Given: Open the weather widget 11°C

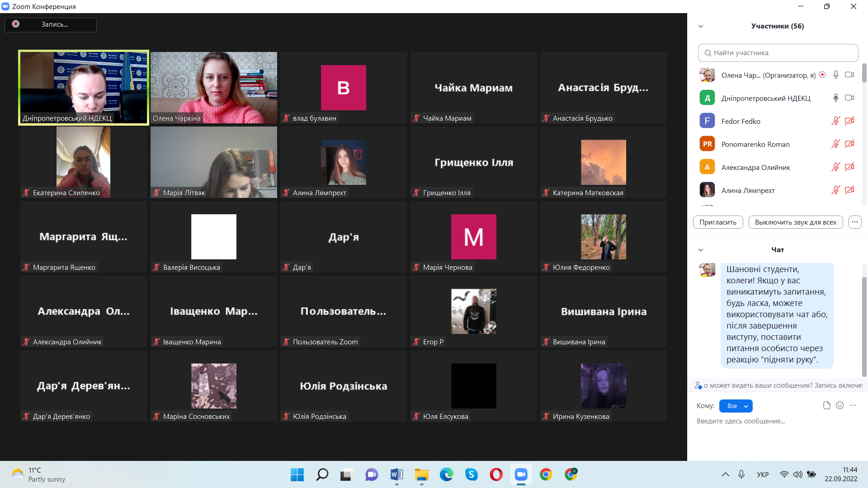Looking at the screenshot, I should pyautogui.click(x=38, y=474).
